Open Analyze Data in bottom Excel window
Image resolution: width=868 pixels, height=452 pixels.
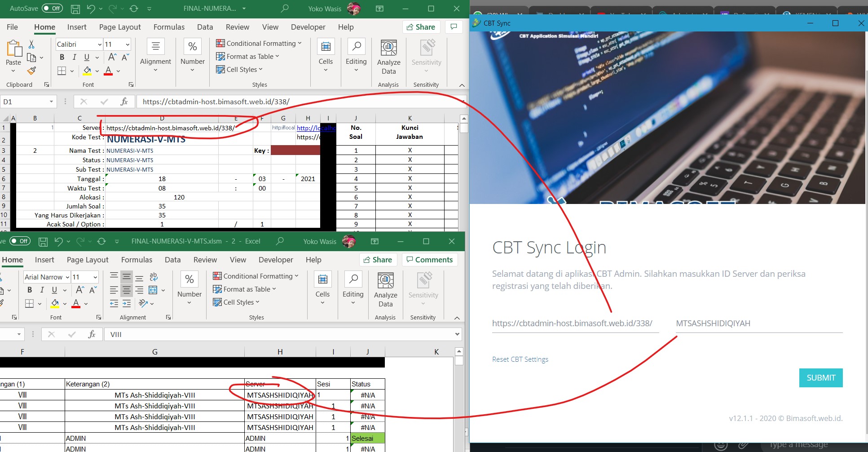(386, 290)
